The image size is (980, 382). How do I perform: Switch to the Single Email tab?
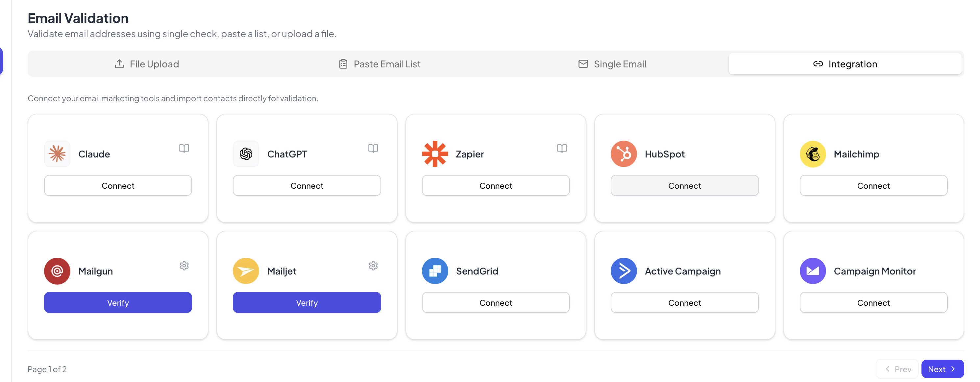(612, 64)
